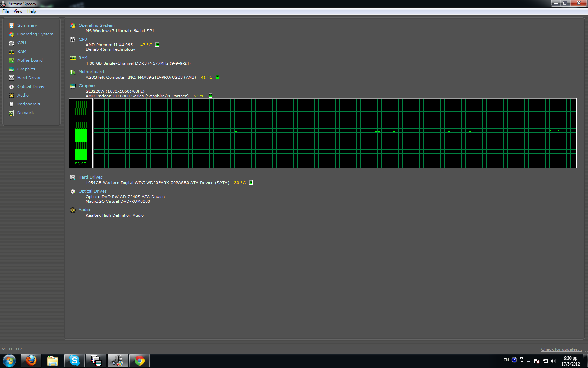The width and height of the screenshot is (588, 368).
Task: Click the RAM icon in summary panel
Action: [73, 58]
